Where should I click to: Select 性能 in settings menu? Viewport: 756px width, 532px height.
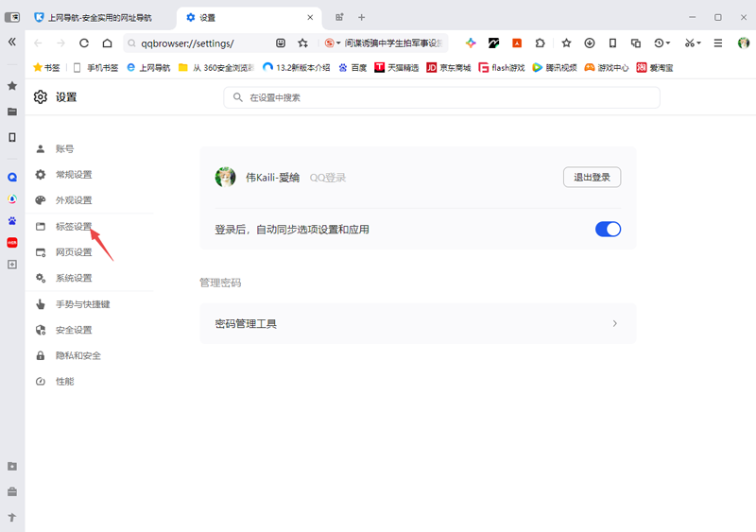click(64, 382)
